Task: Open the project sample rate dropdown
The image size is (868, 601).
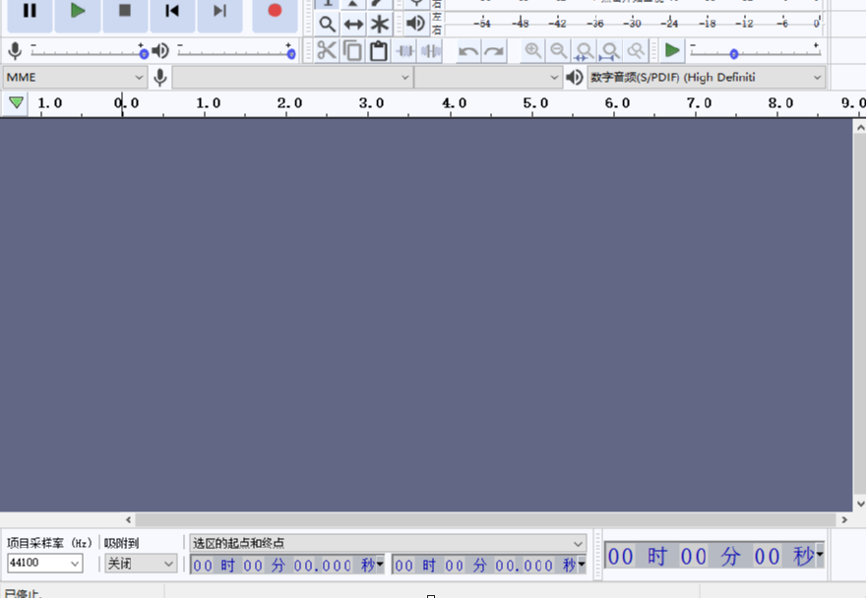Action: pos(43,563)
